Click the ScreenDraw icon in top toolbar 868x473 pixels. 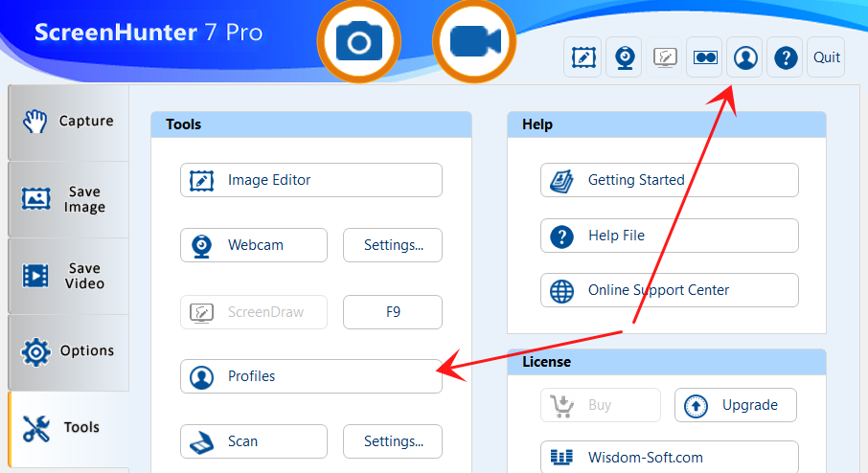[665, 57]
